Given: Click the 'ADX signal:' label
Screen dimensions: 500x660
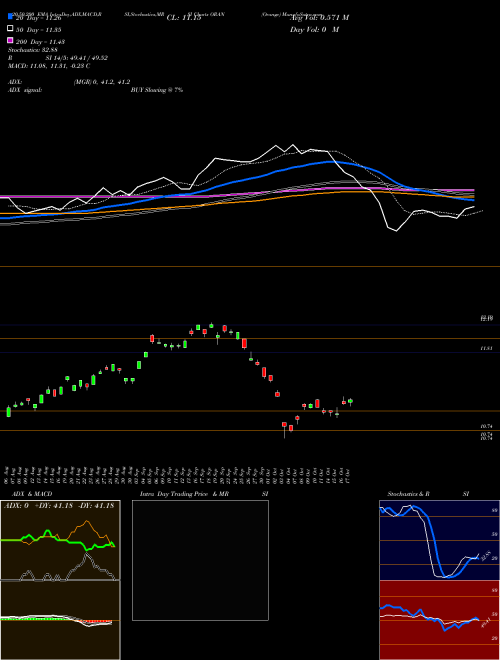Looking at the screenshot, I should 25,90.
